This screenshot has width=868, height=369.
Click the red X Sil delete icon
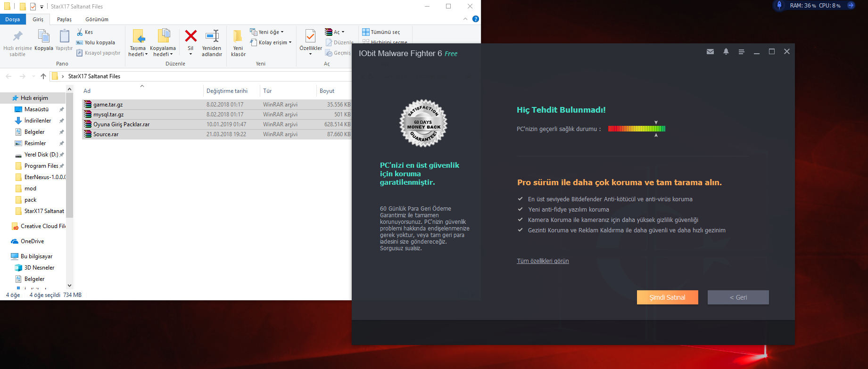click(x=190, y=36)
